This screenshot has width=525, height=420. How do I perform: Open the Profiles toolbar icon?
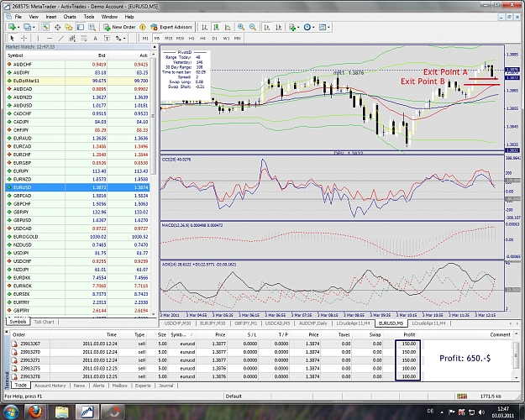(27, 27)
